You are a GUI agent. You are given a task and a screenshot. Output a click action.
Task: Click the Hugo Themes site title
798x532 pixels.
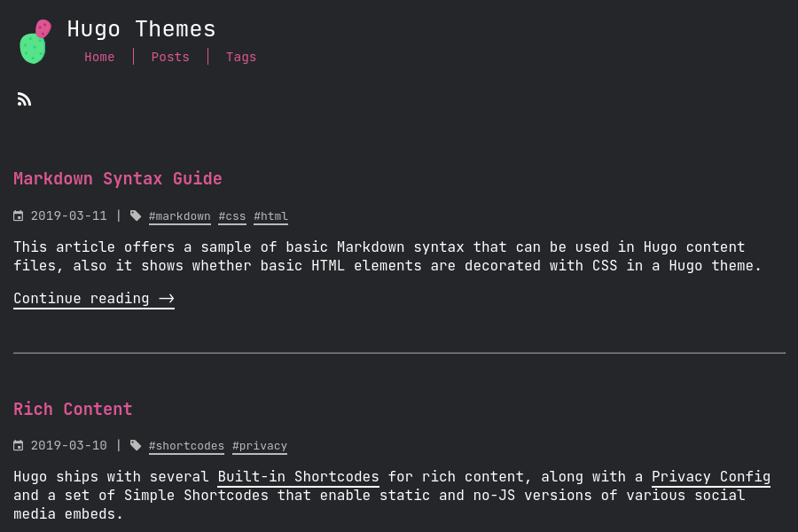point(141,29)
